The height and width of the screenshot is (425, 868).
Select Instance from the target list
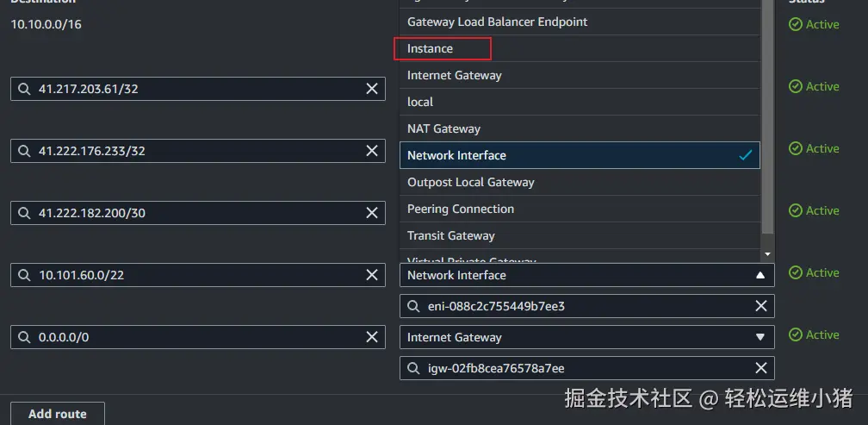(x=430, y=49)
